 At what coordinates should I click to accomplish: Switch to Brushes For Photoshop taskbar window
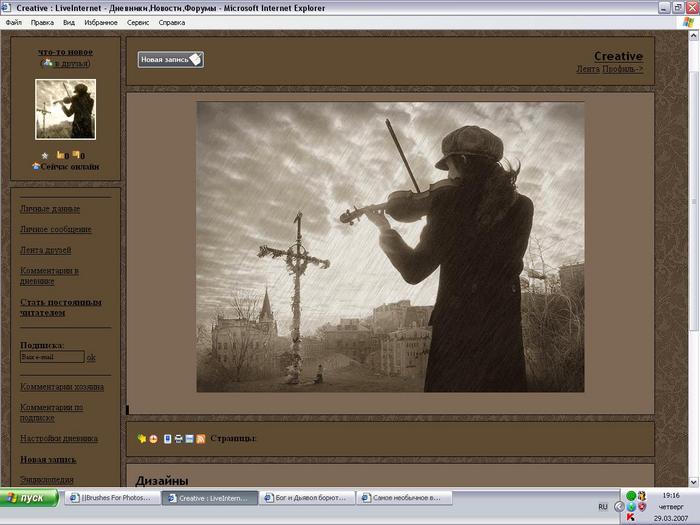pos(113,497)
